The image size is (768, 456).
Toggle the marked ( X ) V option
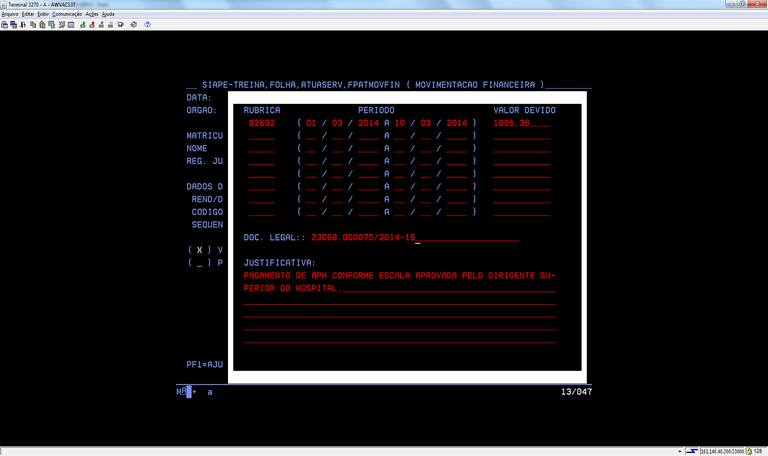201,249
